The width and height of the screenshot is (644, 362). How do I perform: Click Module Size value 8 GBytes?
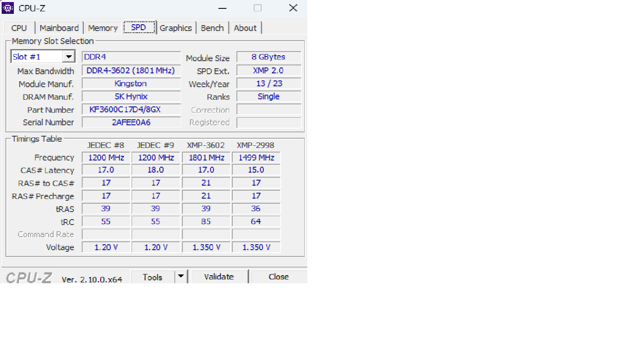point(269,57)
